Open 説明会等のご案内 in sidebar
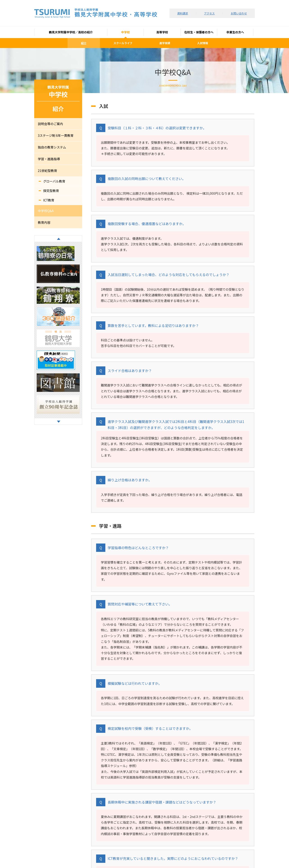The image size is (289, 868). pyautogui.click(x=58, y=124)
